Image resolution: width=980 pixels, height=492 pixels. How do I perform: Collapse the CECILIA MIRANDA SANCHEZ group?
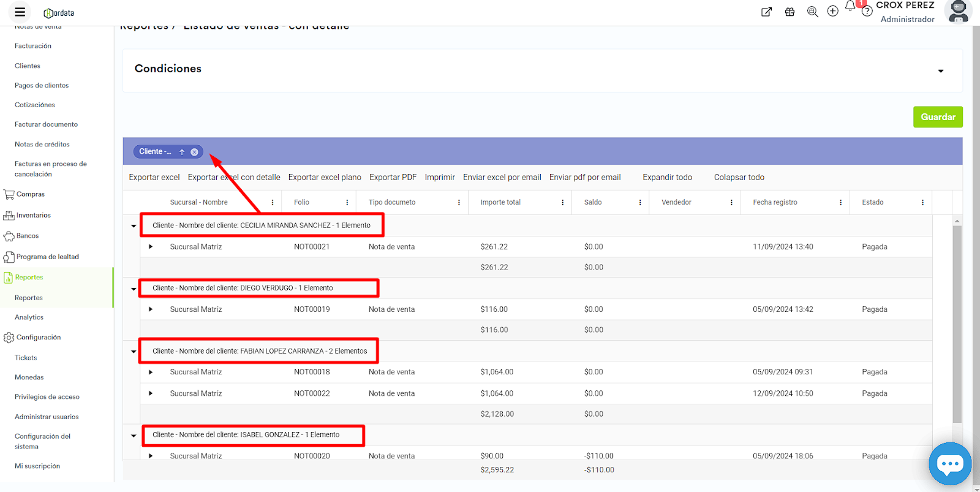(134, 226)
